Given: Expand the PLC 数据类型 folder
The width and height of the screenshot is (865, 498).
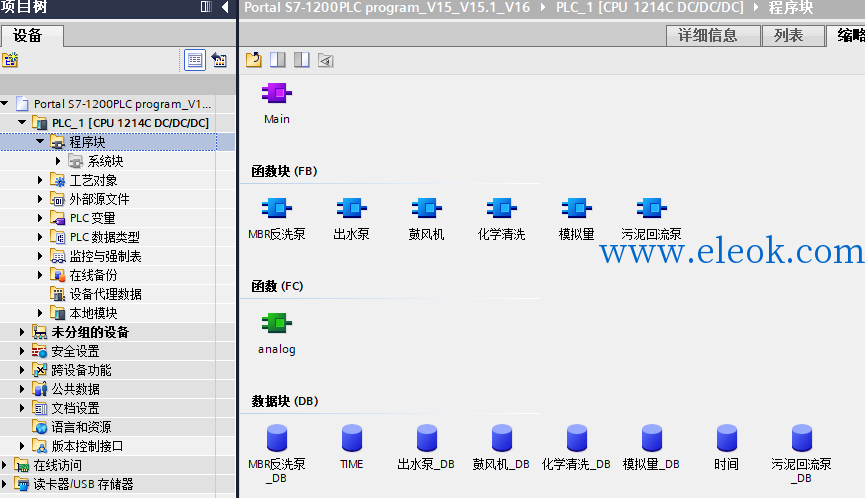Looking at the screenshot, I should (x=40, y=237).
